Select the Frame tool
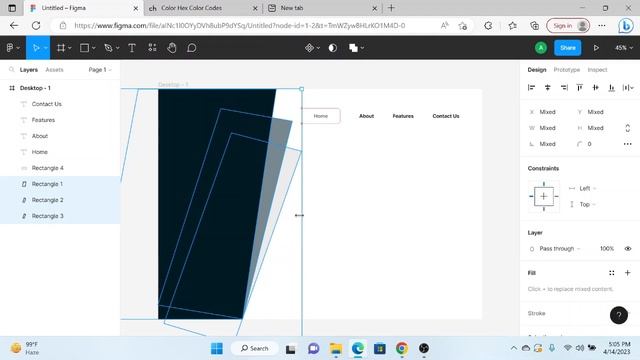Image resolution: width=640 pixels, height=360 pixels. click(x=61, y=48)
